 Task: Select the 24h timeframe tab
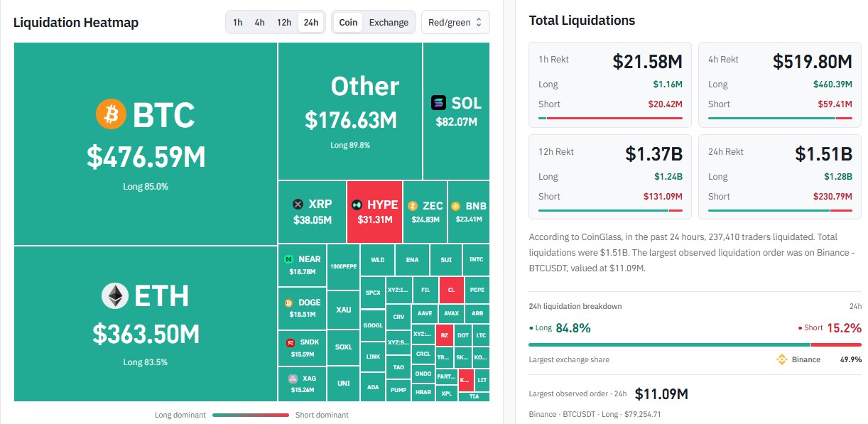coord(311,22)
